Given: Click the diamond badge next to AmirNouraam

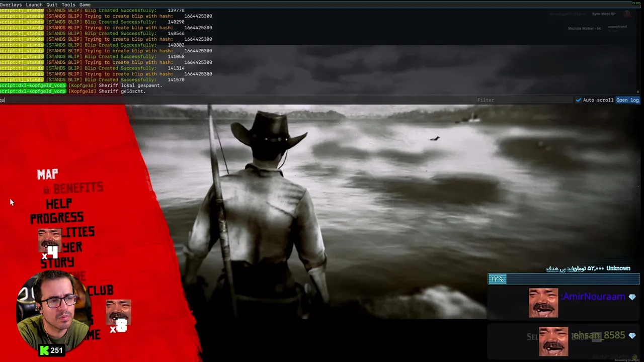Looking at the screenshot, I should [x=632, y=297].
